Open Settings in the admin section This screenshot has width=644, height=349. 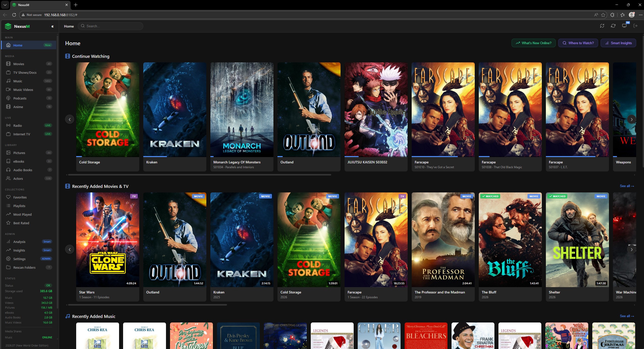19,259
